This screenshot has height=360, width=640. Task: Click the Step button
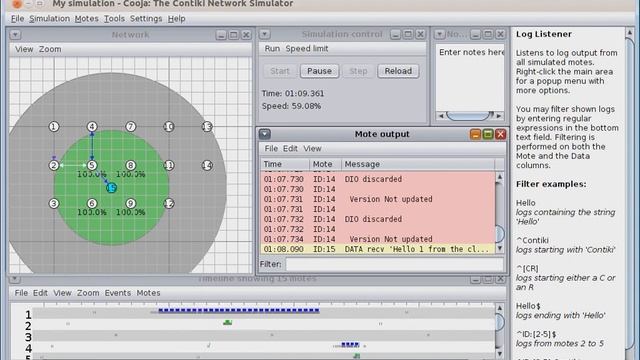358,71
